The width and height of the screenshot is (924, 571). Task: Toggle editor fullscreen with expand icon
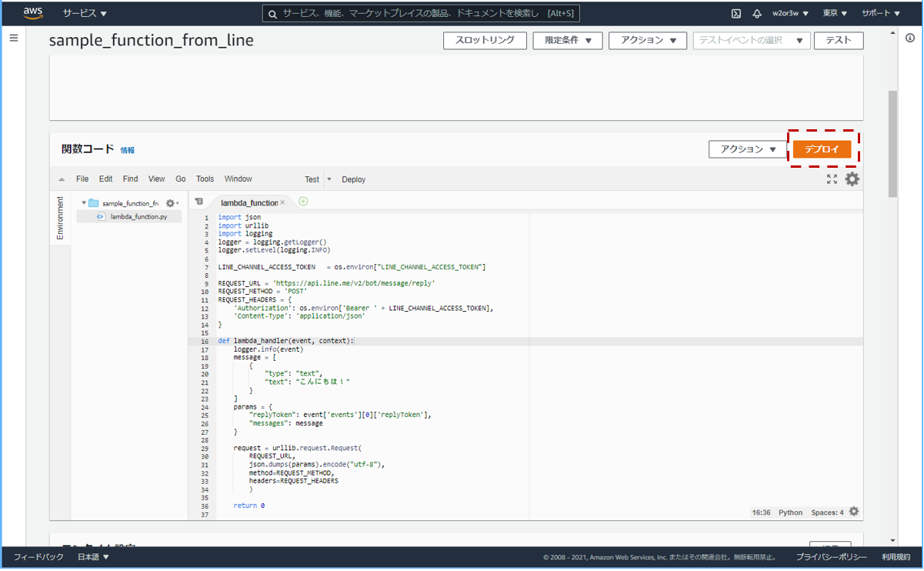pyautogui.click(x=832, y=179)
